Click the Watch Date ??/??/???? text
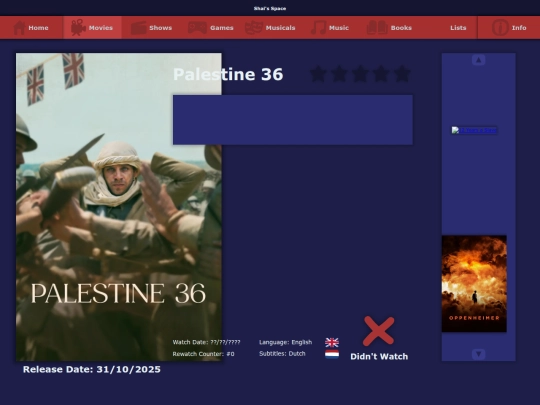The height and width of the screenshot is (405, 540). click(206, 342)
